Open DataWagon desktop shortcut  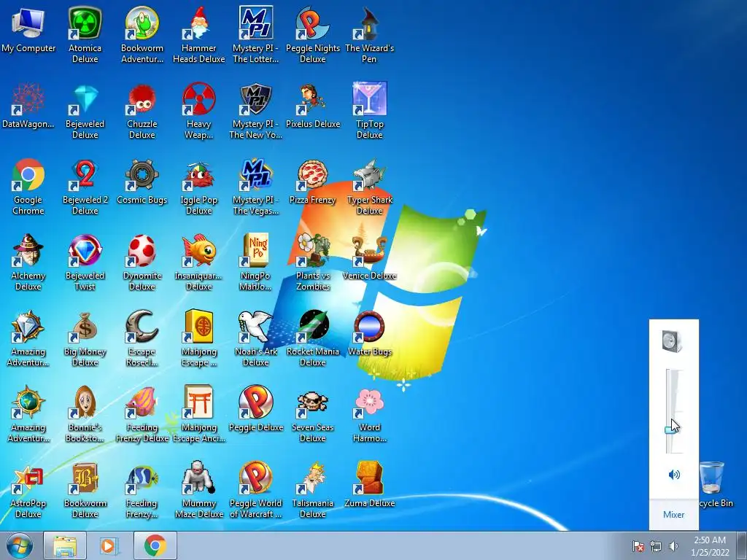tap(28, 106)
